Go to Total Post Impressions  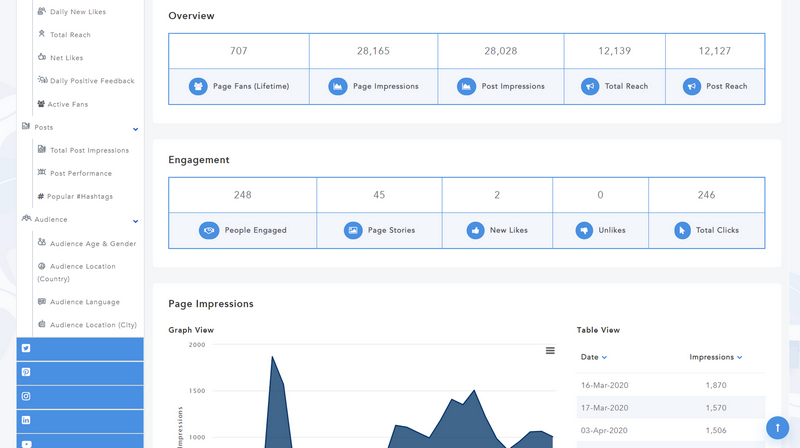(89, 150)
